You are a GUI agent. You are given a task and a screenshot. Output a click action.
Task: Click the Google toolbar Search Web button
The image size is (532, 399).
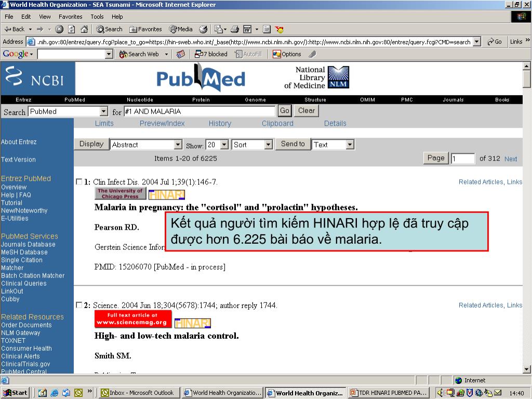pyautogui.click(x=139, y=54)
